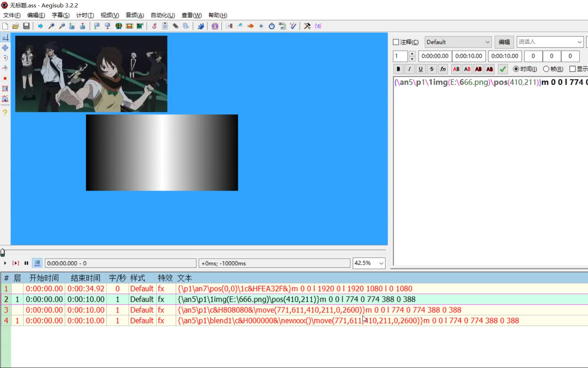Open the Options hammer and wrench icon
This screenshot has width=588, height=368.
coord(307,26)
